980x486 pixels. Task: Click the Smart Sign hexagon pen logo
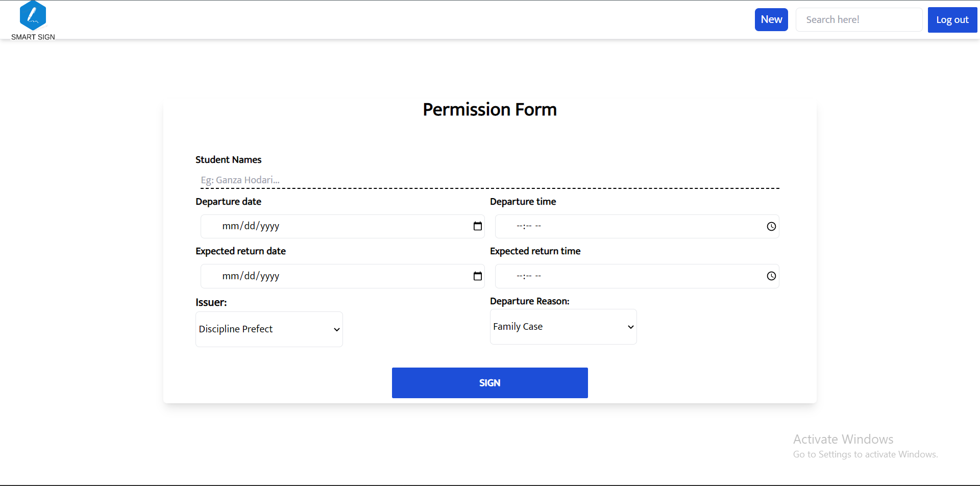(33, 15)
